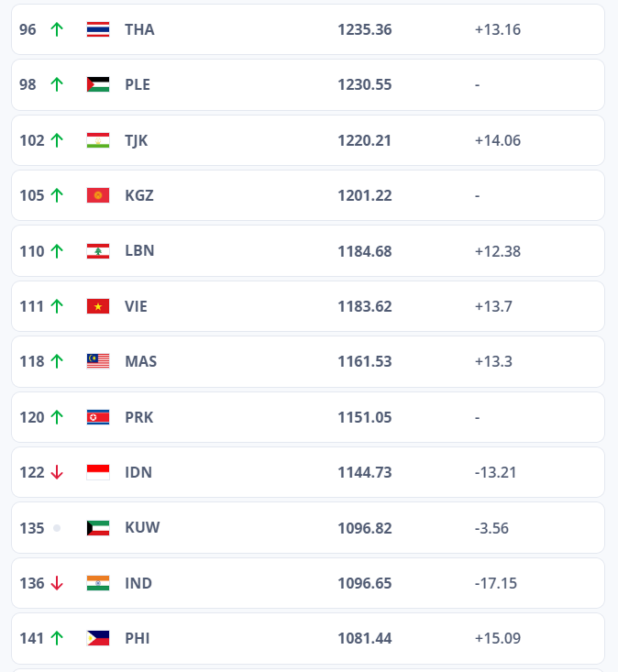The width and height of the screenshot is (618, 672).
Task: Open the VIE team link
Action: click(136, 306)
